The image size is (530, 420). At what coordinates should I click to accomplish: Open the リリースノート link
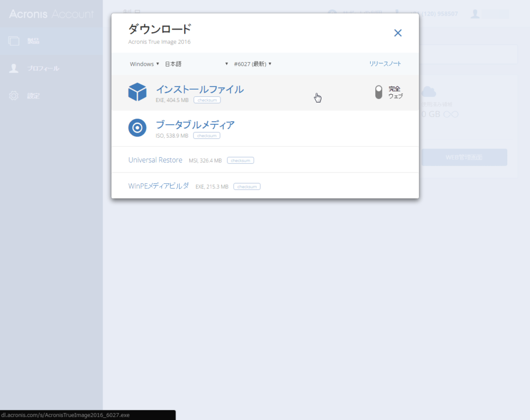tap(385, 64)
